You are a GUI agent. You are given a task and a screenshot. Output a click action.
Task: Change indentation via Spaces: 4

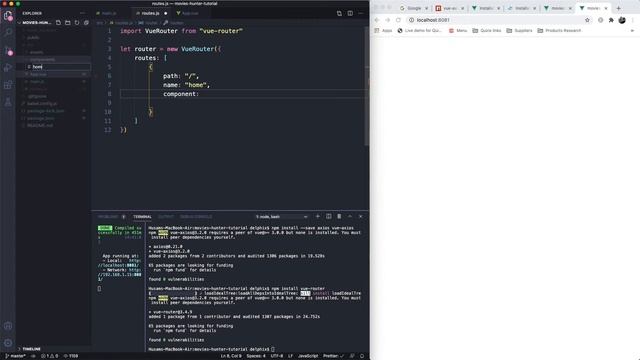tap(256, 356)
